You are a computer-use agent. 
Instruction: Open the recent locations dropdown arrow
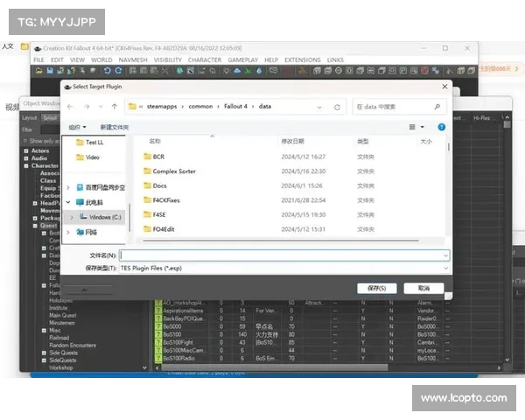pyautogui.click(x=101, y=107)
